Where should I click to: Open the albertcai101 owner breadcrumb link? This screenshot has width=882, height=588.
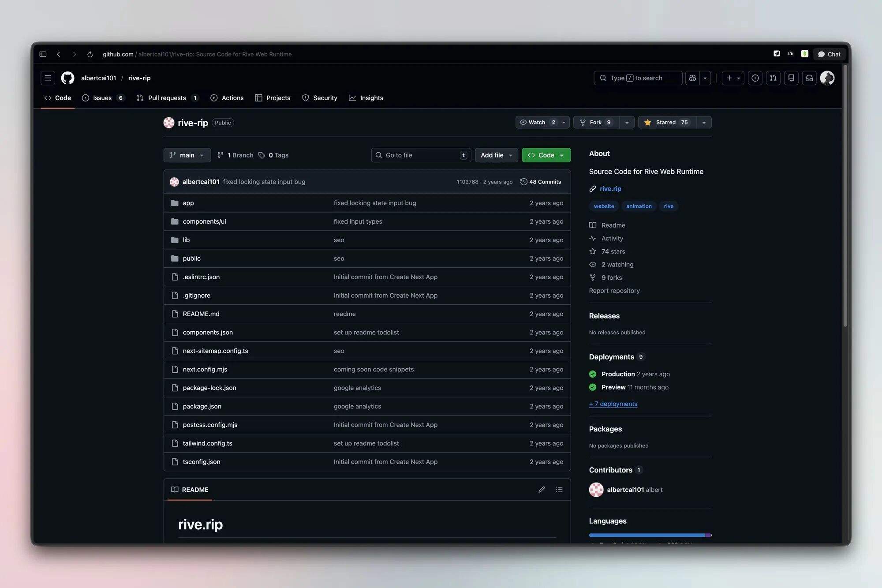click(98, 78)
